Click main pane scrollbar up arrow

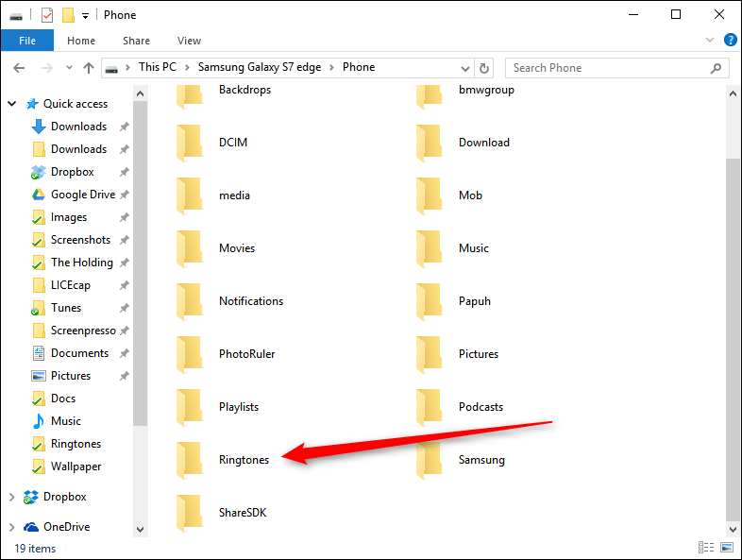tap(733, 93)
